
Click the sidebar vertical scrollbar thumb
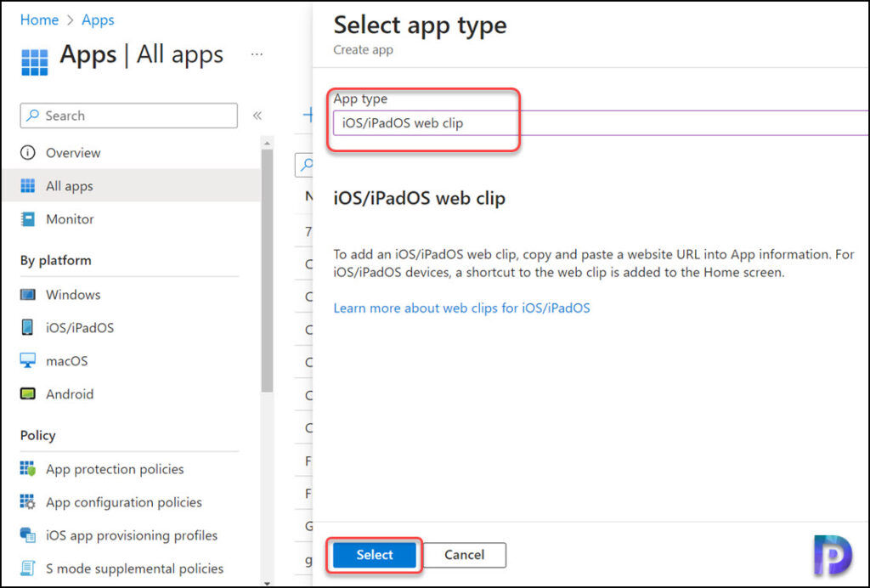coord(267,270)
